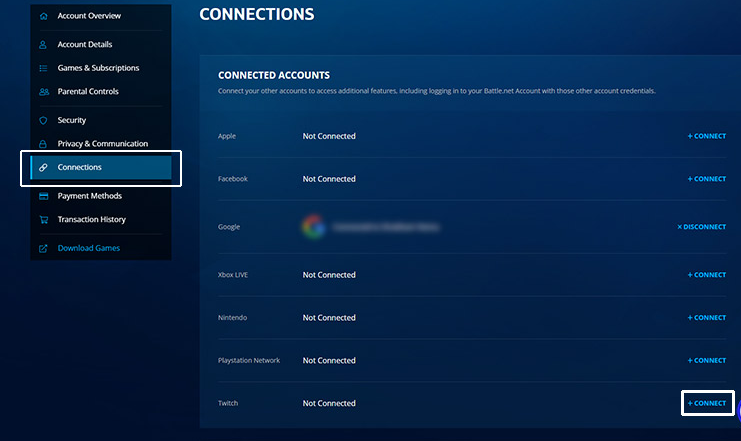This screenshot has width=741, height=441.
Task: Click the Google logo in the Google row
Action: pyautogui.click(x=313, y=227)
